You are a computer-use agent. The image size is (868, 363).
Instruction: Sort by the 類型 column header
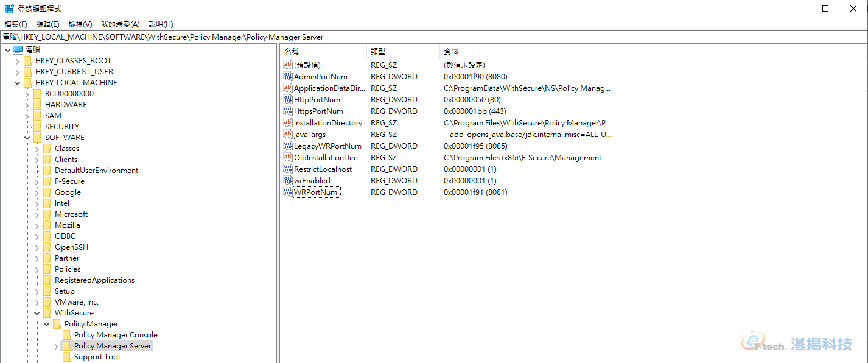403,52
